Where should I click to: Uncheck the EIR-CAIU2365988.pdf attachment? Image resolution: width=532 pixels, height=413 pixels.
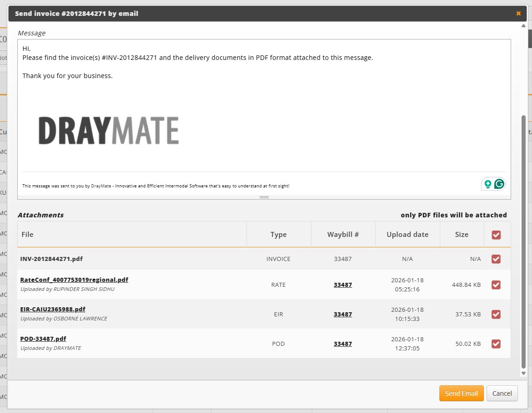(496, 314)
